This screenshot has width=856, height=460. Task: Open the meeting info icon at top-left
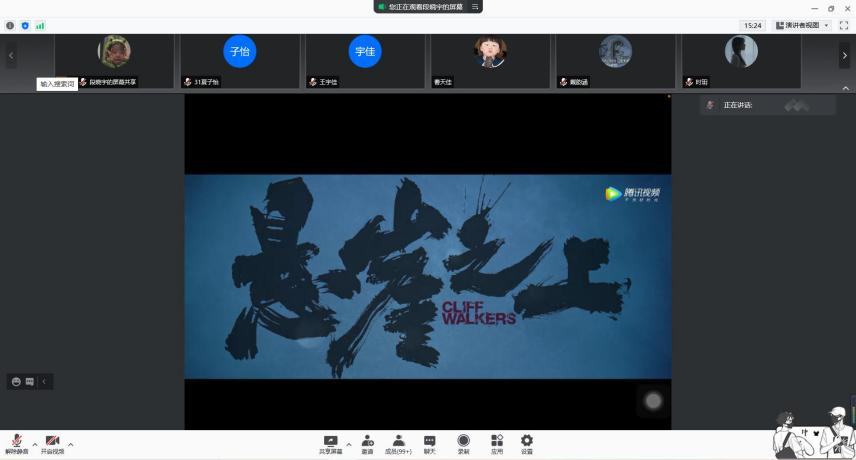10,25
